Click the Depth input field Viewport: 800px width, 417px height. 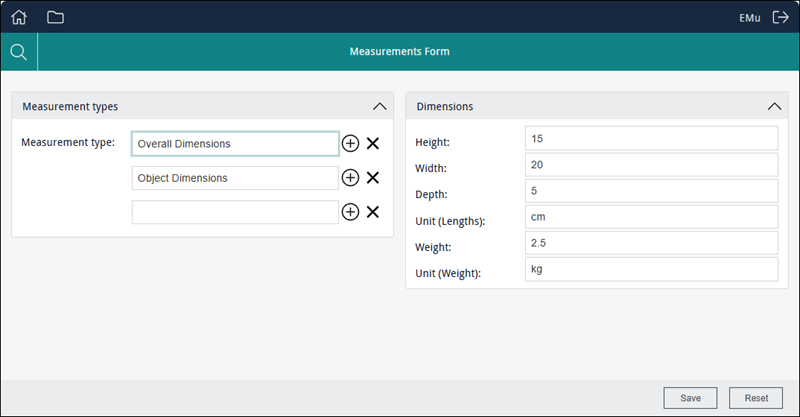[x=650, y=190]
